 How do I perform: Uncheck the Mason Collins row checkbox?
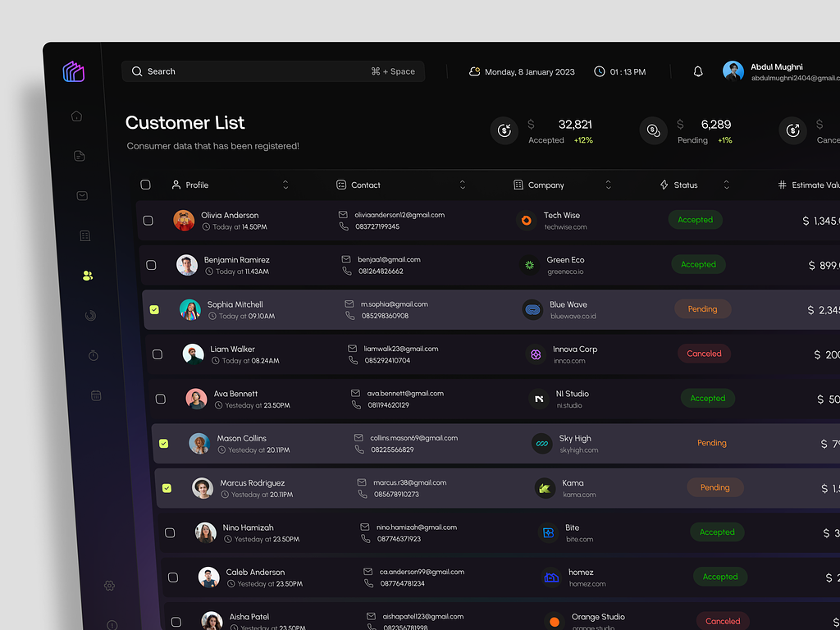(x=163, y=444)
